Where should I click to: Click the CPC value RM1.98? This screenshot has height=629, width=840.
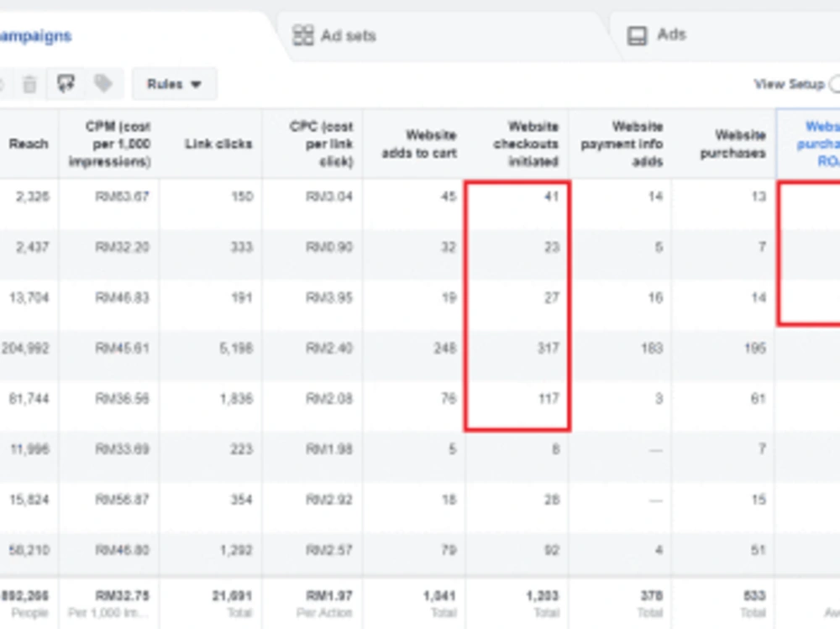(x=329, y=449)
